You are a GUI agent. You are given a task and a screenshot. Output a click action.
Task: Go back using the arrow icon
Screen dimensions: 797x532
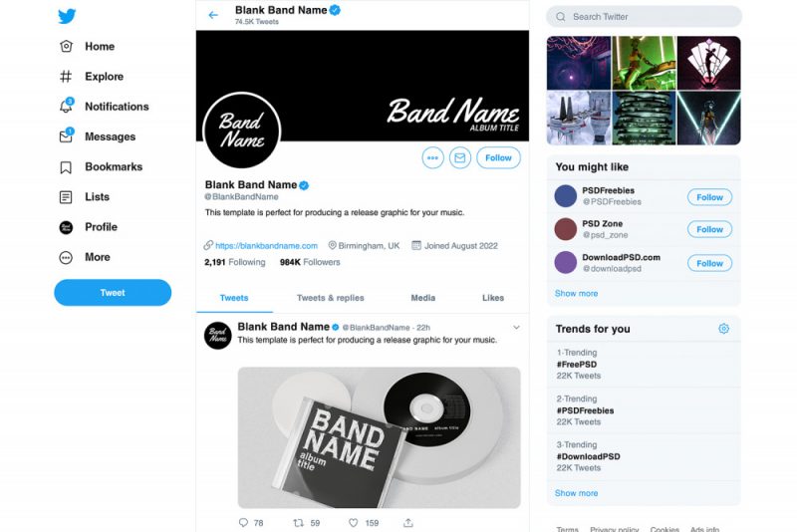(213, 15)
